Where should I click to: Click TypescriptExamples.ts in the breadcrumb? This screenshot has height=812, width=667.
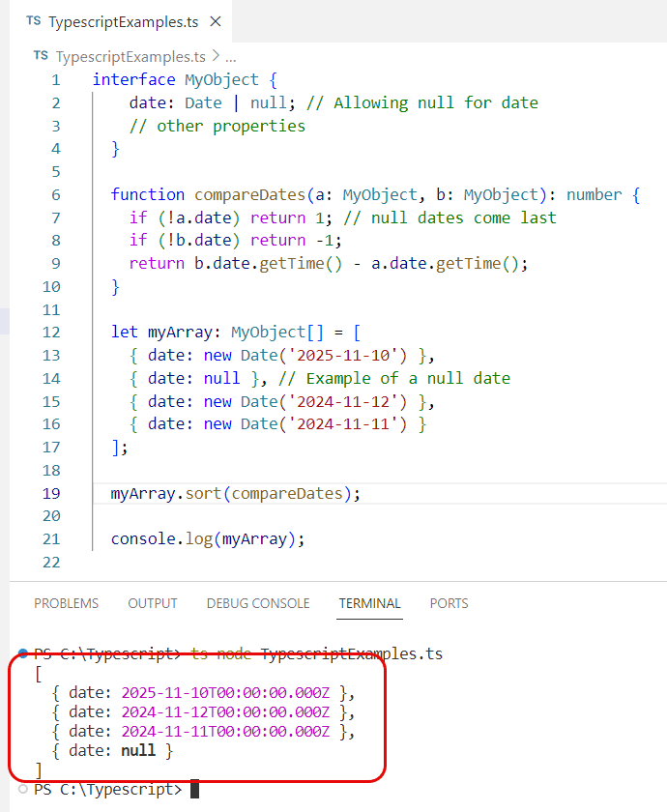point(130,56)
